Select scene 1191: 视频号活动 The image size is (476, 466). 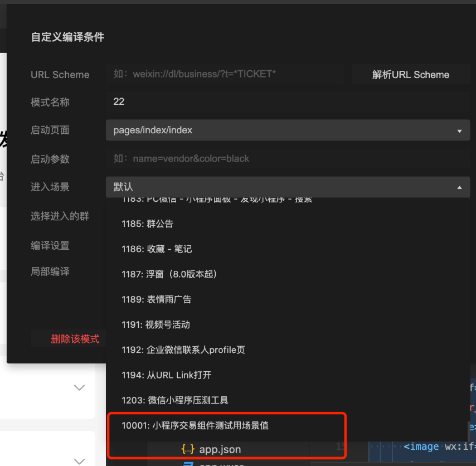pos(288,325)
